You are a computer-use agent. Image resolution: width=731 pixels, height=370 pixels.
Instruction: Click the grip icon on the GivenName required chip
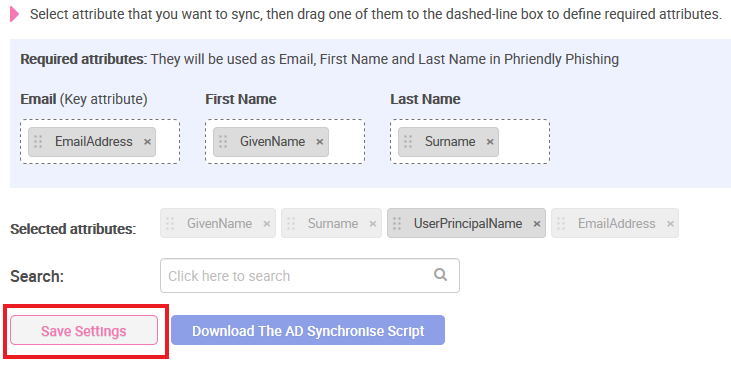click(x=223, y=142)
